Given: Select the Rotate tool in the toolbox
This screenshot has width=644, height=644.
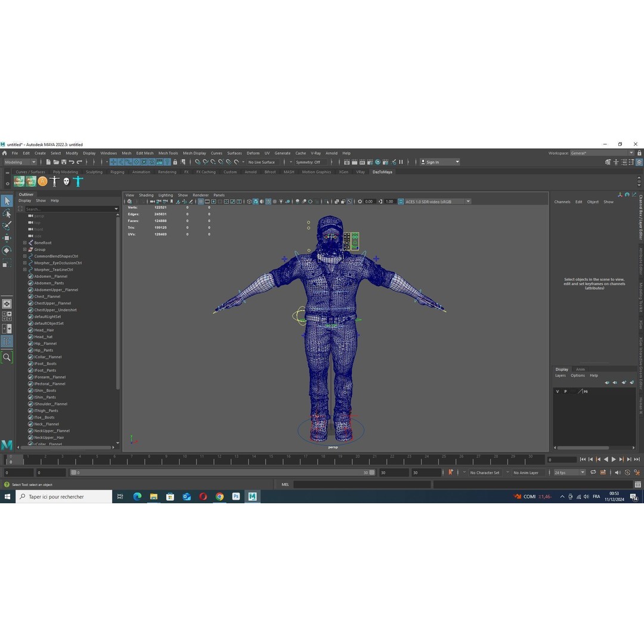Looking at the screenshot, I should pos(7,250).
